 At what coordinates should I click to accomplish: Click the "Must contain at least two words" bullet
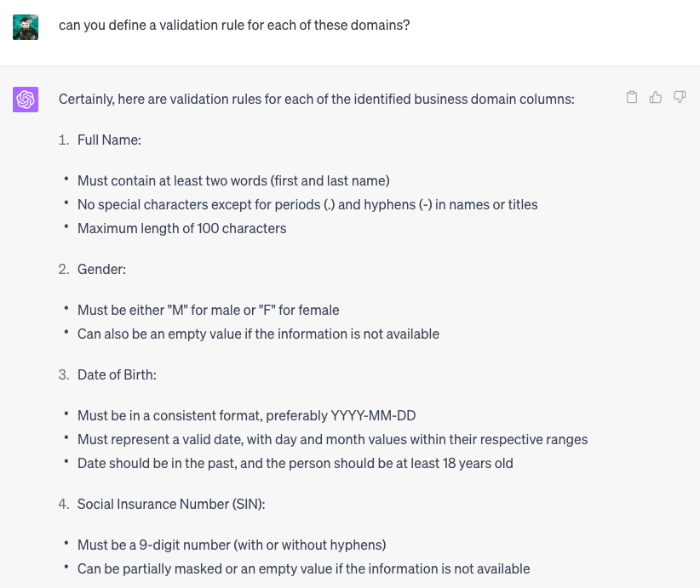[233, 180]
